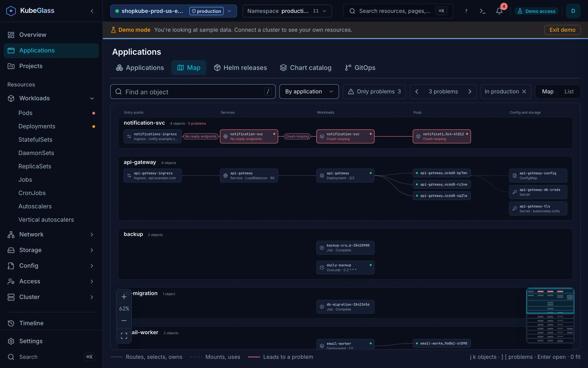Go to previous problem arrow

[417, 92]
